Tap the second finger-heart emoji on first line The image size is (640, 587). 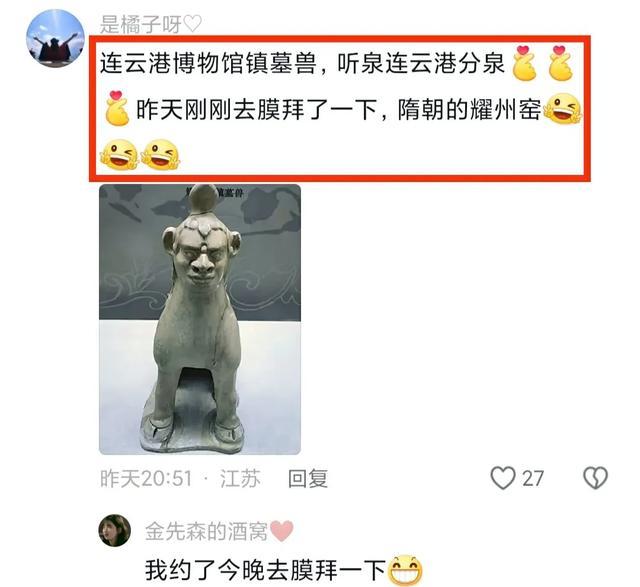[561, 64]
